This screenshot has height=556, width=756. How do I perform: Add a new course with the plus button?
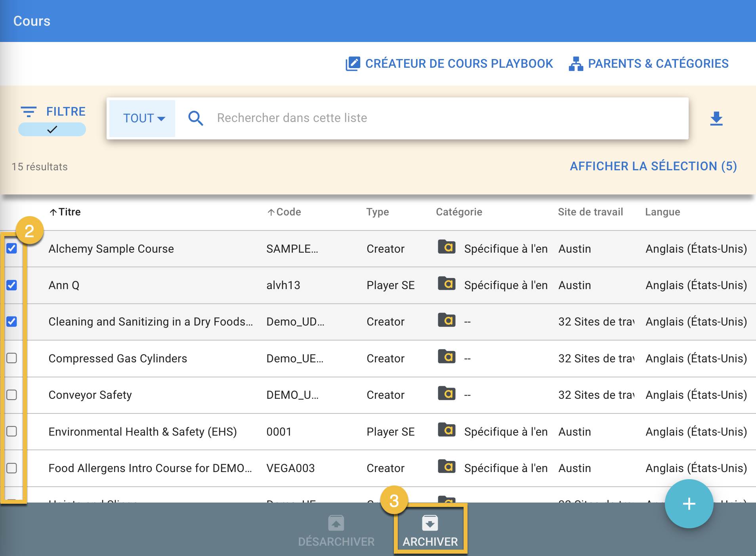pyautogui.click(x=689, y=504)
